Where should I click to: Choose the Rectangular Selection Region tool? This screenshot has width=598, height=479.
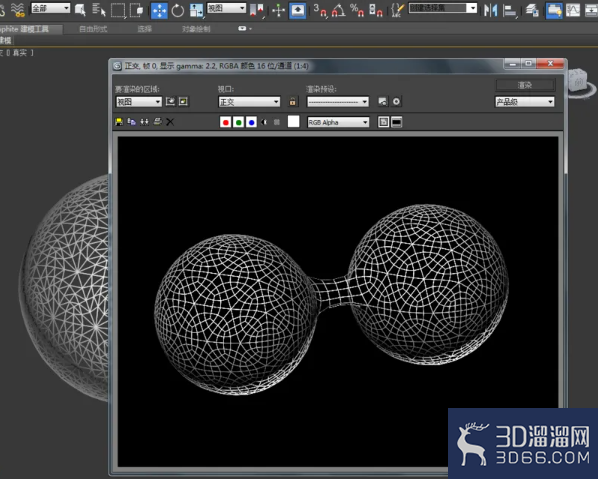pyautogui.click(x=118, y=10)
